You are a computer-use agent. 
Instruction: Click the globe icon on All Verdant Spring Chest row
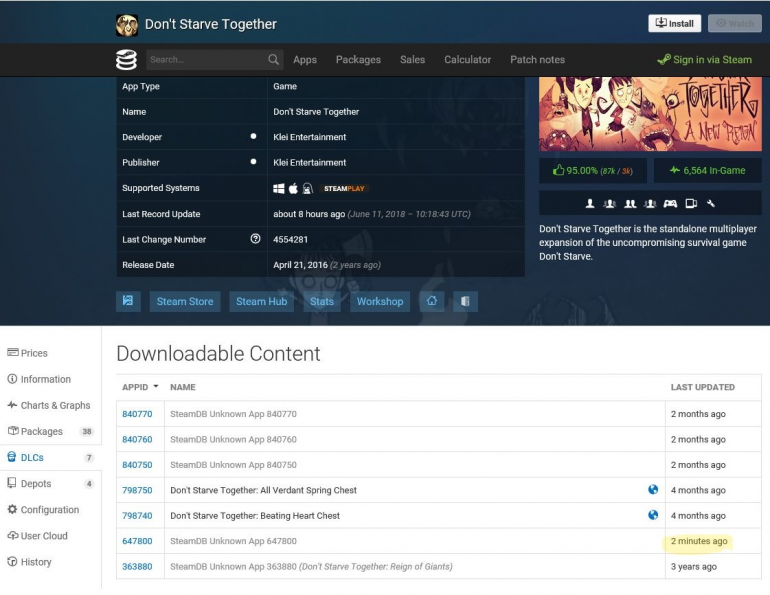coord(653,489)
